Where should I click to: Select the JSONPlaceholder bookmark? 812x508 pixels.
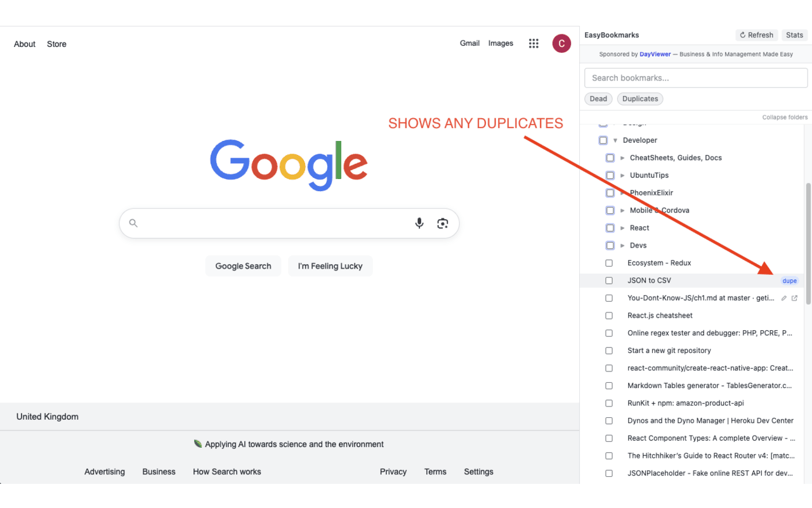[x=710, y=473]
